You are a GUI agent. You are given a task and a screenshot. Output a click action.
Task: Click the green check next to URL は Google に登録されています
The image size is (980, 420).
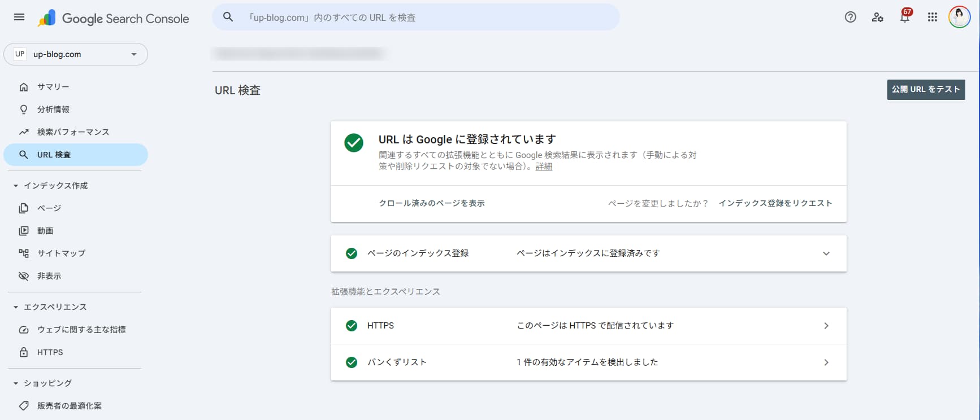354,143
